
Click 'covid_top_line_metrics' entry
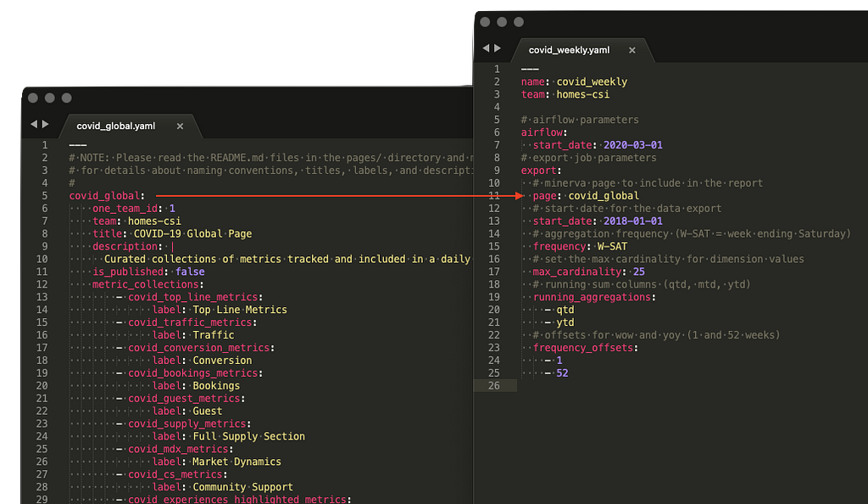pyautogui.click(x=193, y=298)
